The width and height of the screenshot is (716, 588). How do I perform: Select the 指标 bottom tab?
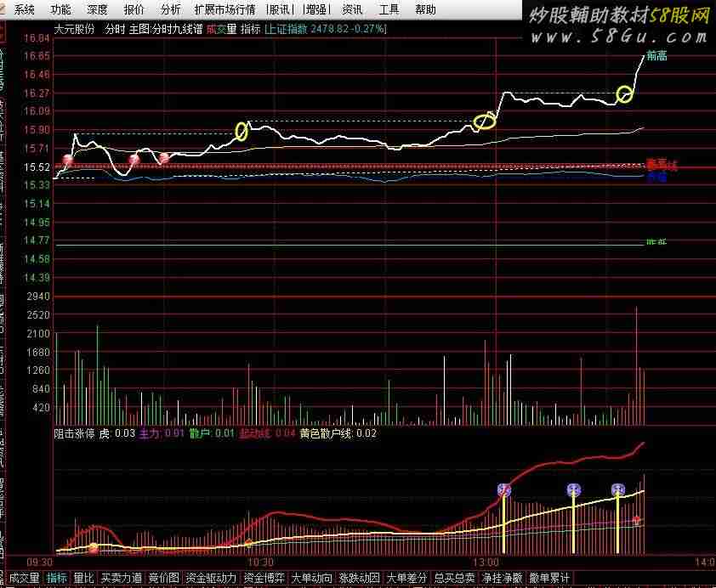pos(57,578)
